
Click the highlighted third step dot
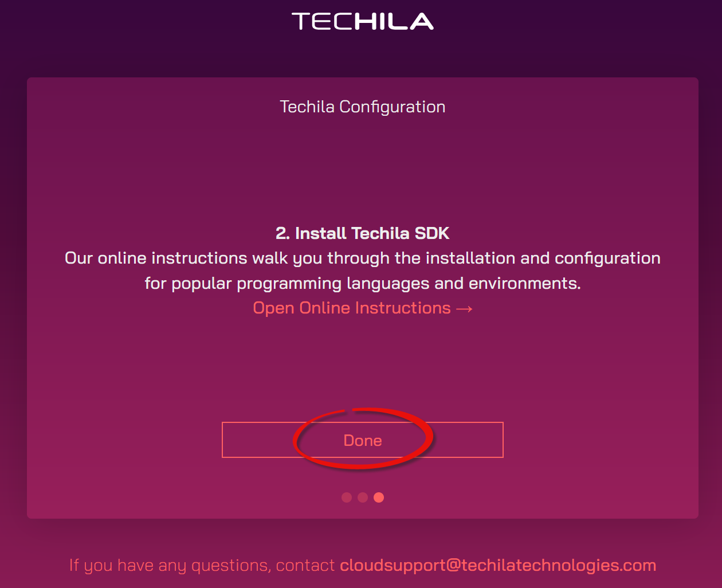[379, 497]
